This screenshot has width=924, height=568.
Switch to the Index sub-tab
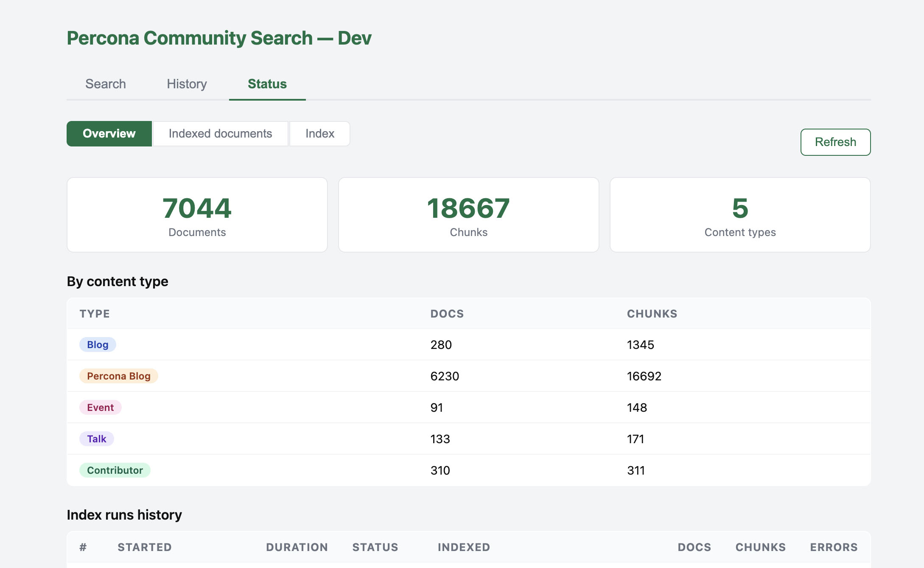tap(320, 134)
